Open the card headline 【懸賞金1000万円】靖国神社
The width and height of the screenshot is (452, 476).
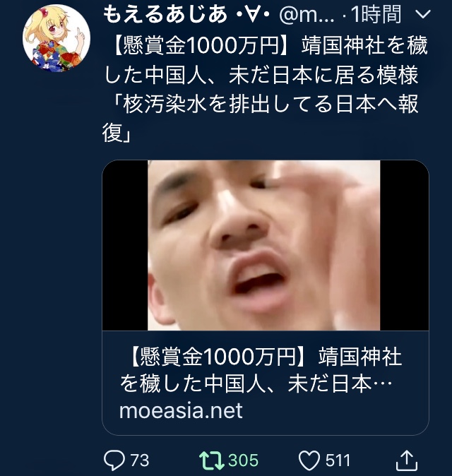266,357
